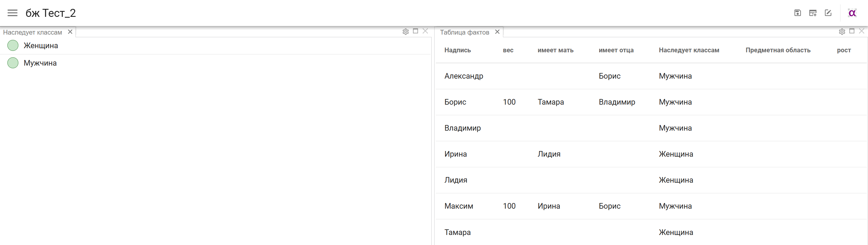Image resolution: width=868 pixels, height=245 pixels.
Task: Click mother Лидия in Ирина row
Action: (549, 154)
